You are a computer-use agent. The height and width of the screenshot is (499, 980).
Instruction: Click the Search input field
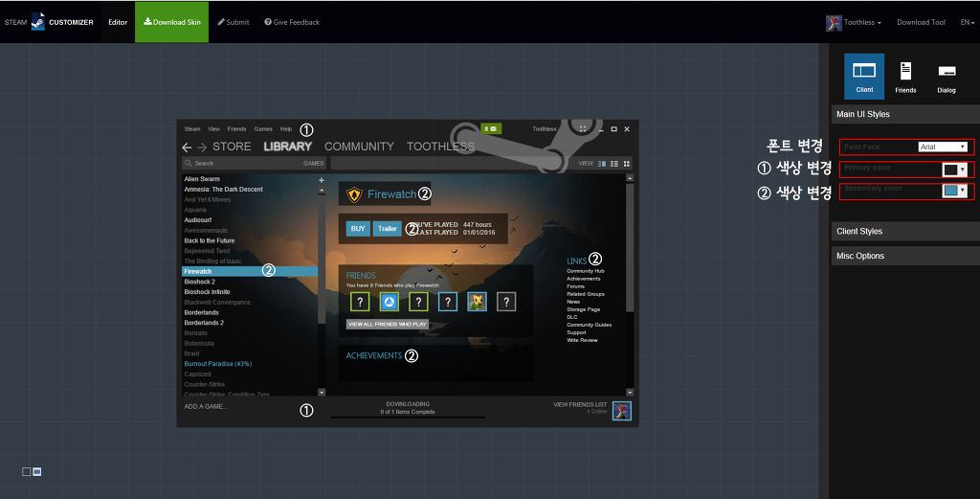pos(254,163)
